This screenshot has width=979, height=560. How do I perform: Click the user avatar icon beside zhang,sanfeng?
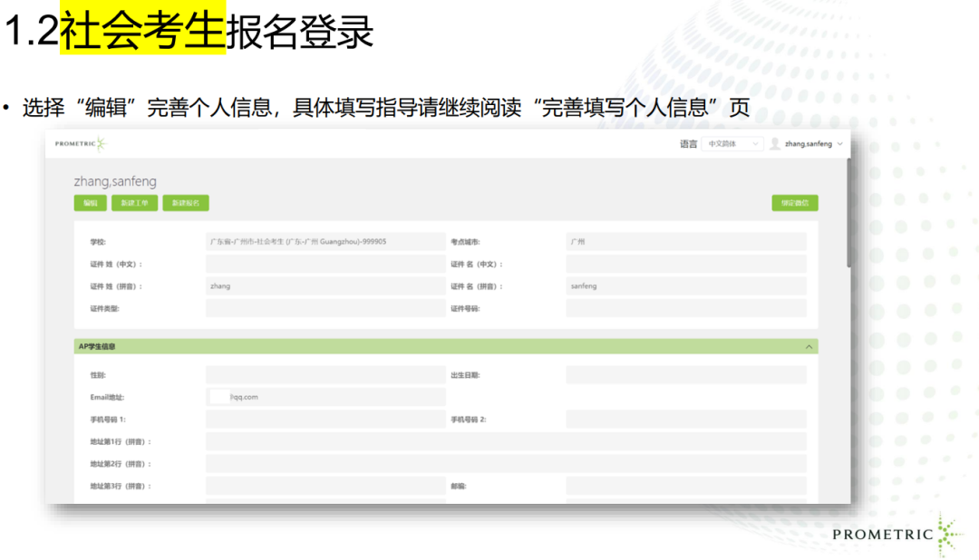774,143
